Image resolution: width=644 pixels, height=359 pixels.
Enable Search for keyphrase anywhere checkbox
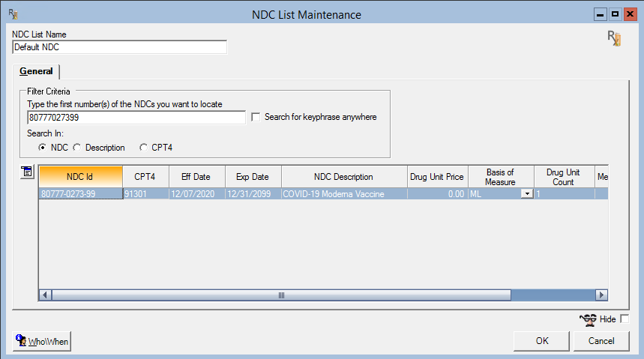(256, 117)
